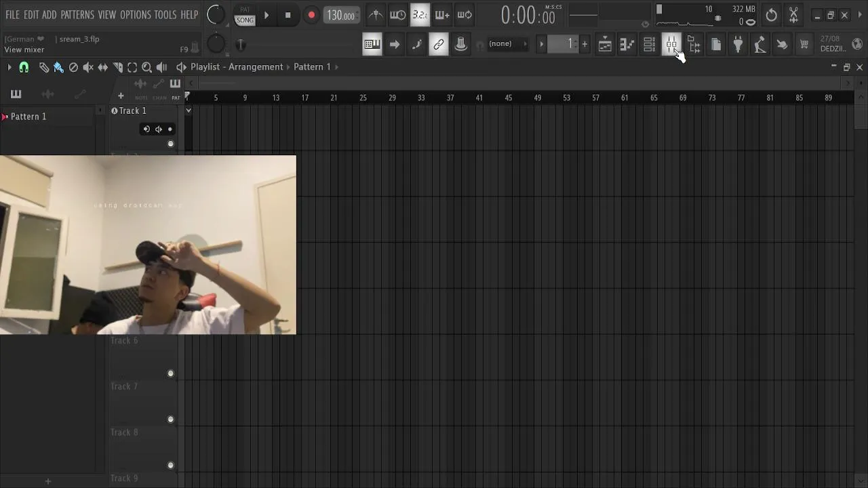868x488 pixels.
Task: Select the Draw pencil tool
Action: click(44, 67)
